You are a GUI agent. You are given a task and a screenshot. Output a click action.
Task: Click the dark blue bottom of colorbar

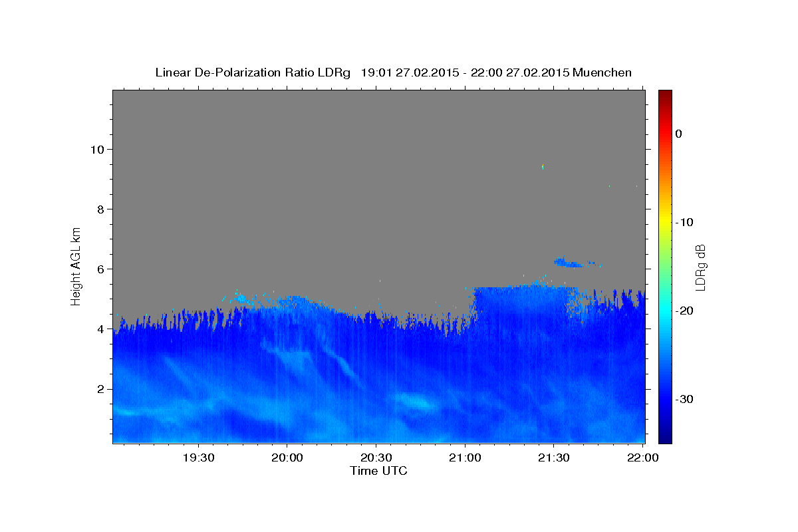[x=665, y=438]
